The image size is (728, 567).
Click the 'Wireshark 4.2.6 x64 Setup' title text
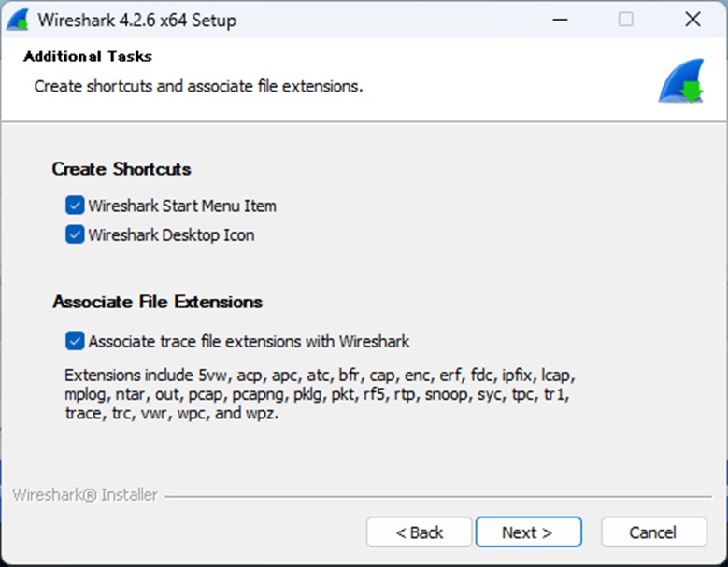(136, 20)
